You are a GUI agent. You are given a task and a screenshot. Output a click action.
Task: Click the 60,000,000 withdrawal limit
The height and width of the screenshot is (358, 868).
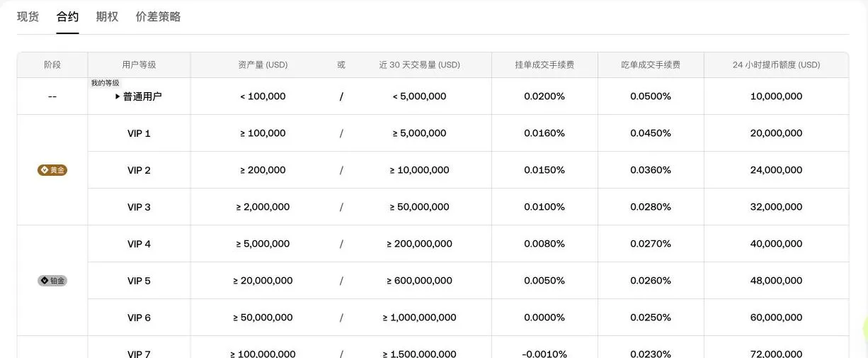point(776,318)
